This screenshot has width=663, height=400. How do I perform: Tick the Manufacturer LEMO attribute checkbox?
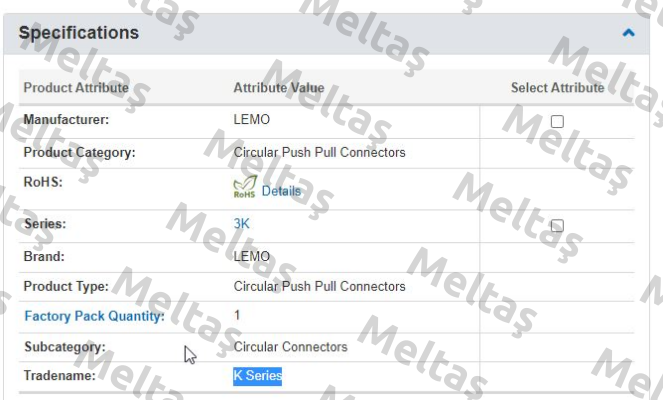(557, 121)
